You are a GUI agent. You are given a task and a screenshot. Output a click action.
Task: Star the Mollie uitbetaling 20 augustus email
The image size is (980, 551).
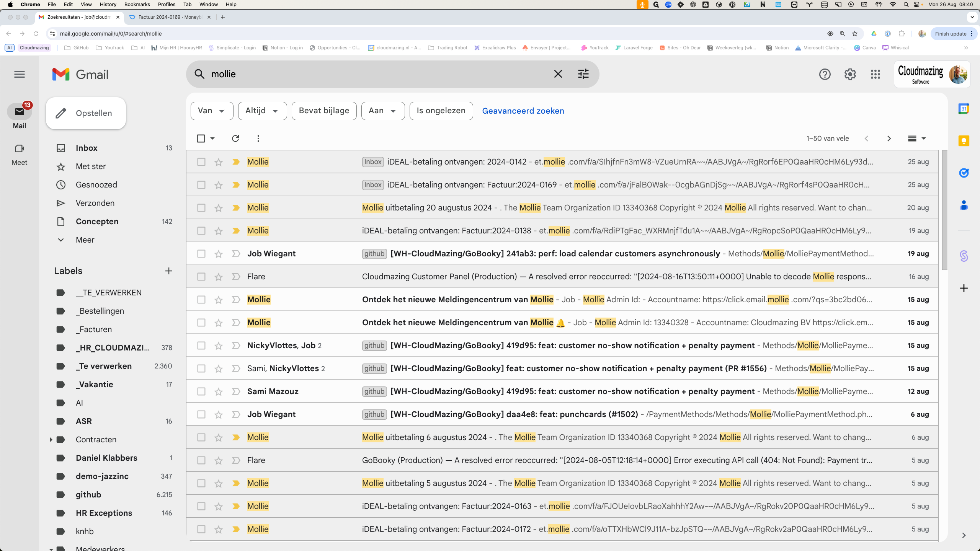(x=219, y=208)
